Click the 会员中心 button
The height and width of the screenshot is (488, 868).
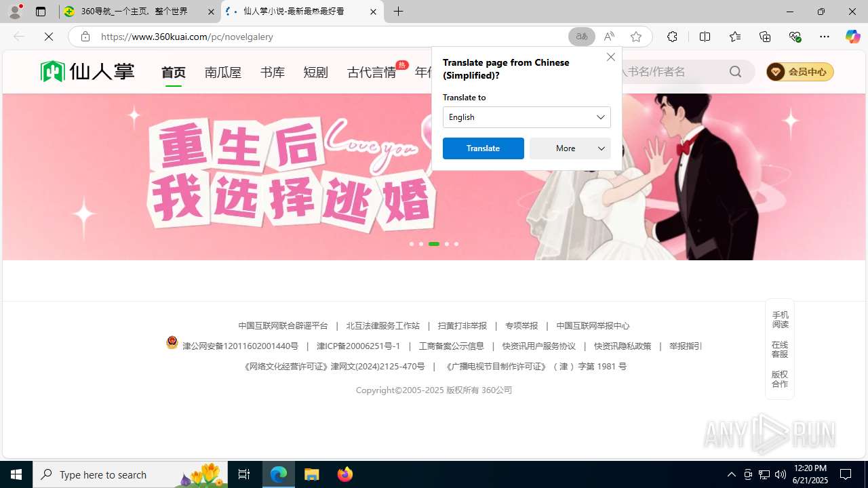[800, 72]
